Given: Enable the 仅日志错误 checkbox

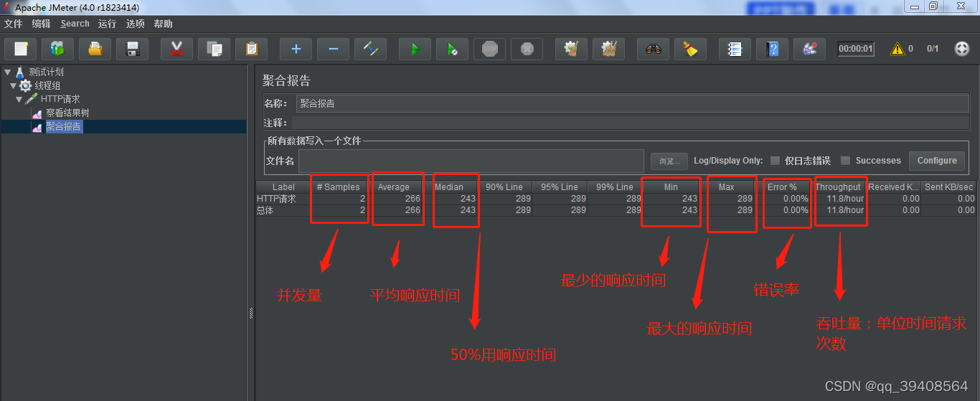Looking at the screenshot, I should click(x=775, y=161).
